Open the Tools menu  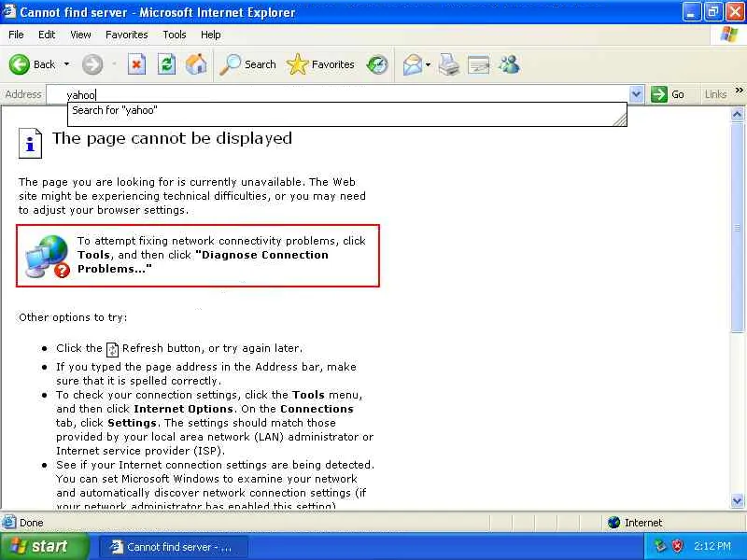pos(175,35)
